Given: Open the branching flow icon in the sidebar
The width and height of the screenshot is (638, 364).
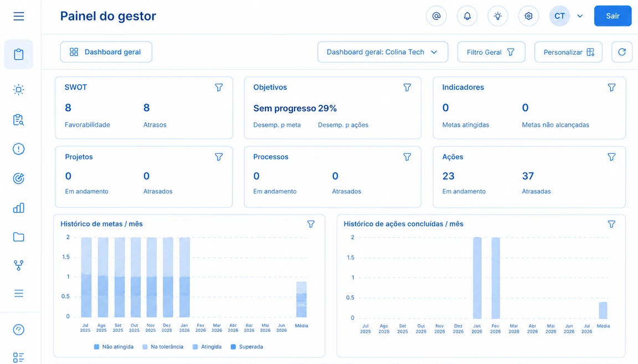Looking at the screenshot, I should coord(19,266).
